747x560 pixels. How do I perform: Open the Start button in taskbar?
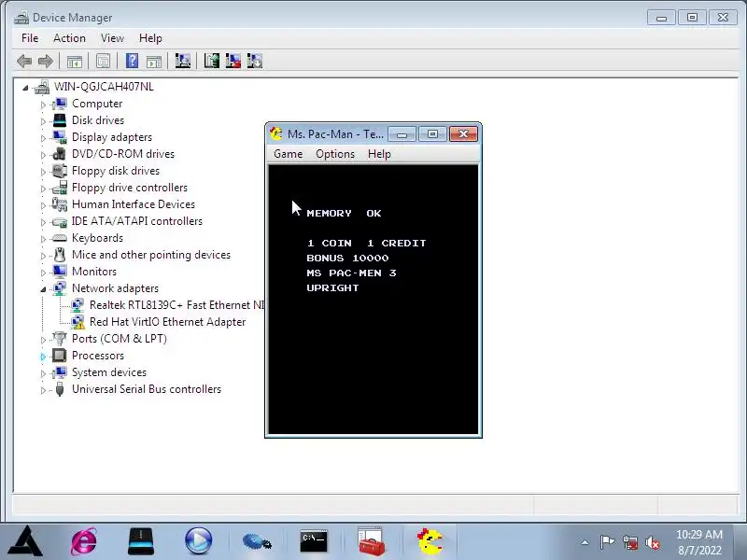27,541
